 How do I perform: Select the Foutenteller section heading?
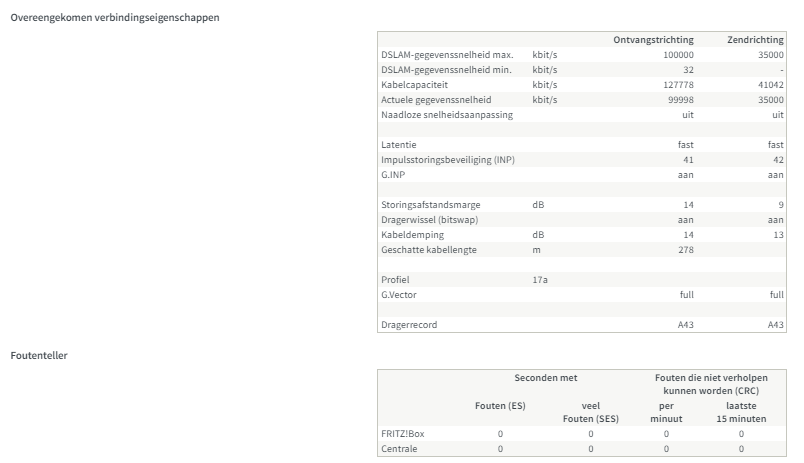(39, 355)
